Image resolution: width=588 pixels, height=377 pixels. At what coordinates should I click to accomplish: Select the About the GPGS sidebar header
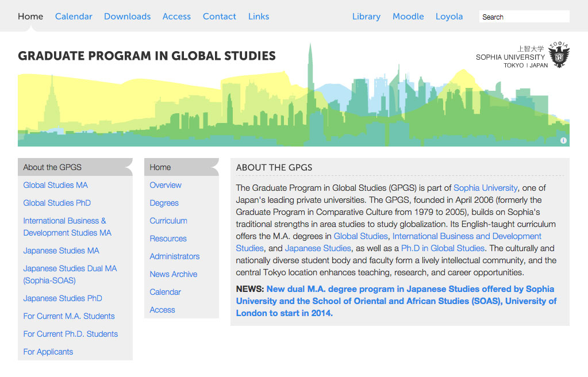[x=75, y=167]
